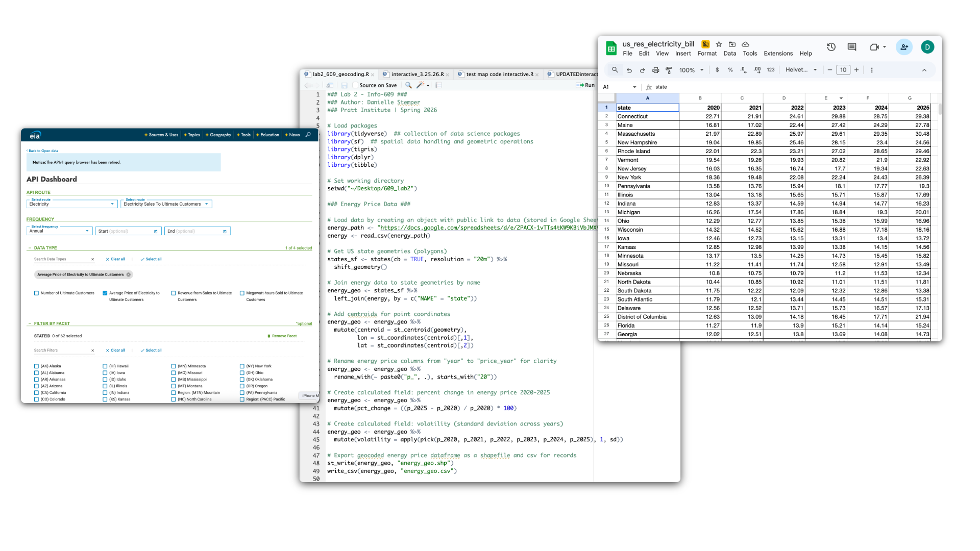980x551 pixels.
Task: Click the font size input box
Action: point(843,70)
